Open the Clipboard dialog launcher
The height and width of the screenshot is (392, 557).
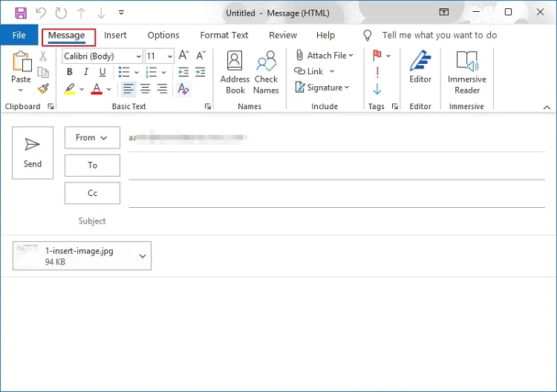[x=51, y=106]
